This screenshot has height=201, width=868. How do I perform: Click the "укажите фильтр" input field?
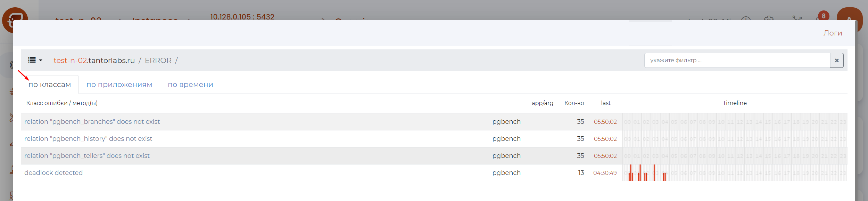point(736,61)
